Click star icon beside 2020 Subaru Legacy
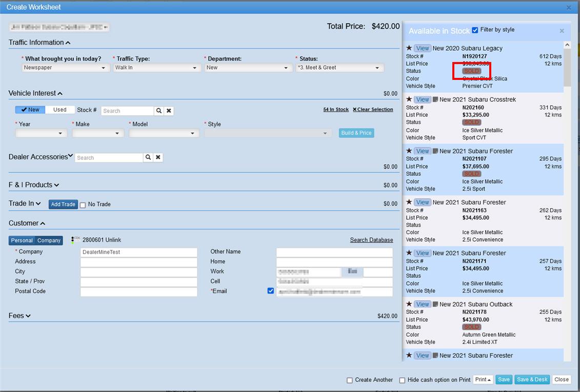580x392 pixels. tap(409, 48)
